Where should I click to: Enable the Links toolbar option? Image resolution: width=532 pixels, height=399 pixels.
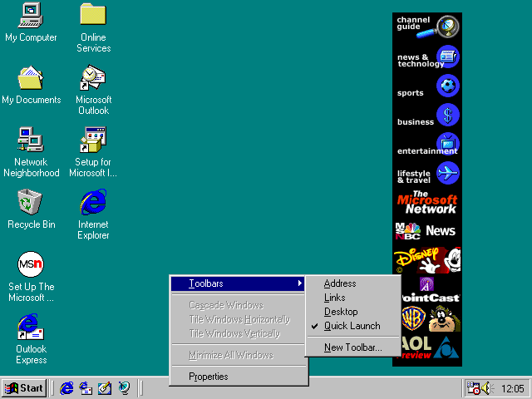(x=335, y=298)
